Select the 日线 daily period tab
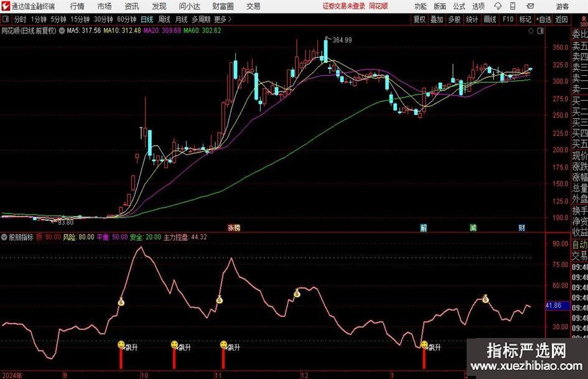The height and width of the screenshot is (379, 588). point(147,19)
